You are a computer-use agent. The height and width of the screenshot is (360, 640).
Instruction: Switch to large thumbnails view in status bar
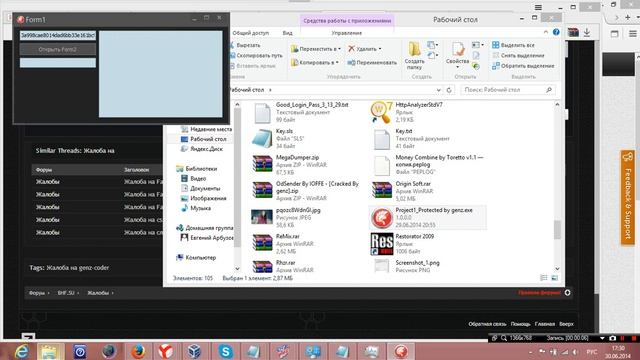(554, 278)
